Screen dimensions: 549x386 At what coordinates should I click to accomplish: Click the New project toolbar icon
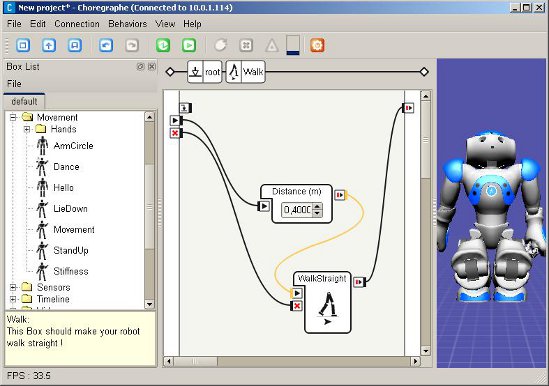pos(23,45)
